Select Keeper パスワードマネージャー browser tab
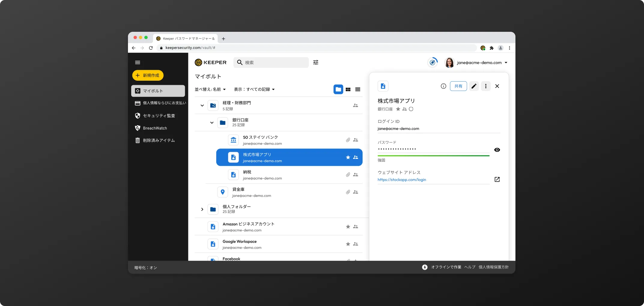 pos(186,38)
